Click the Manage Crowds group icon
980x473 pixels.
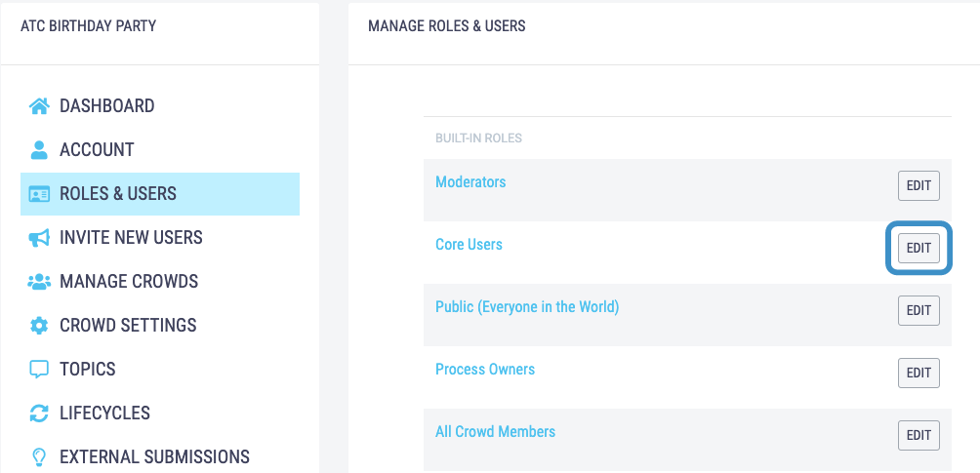39,282
